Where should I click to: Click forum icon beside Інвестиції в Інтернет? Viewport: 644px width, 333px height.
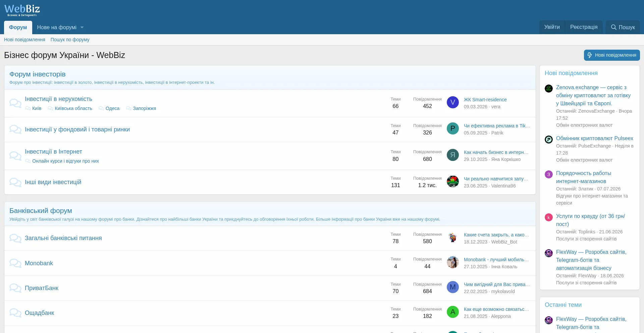[x=15, y=156]
